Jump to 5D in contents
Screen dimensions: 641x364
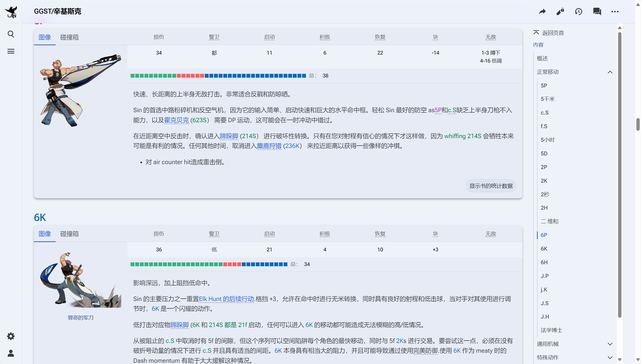coord(544,154)
